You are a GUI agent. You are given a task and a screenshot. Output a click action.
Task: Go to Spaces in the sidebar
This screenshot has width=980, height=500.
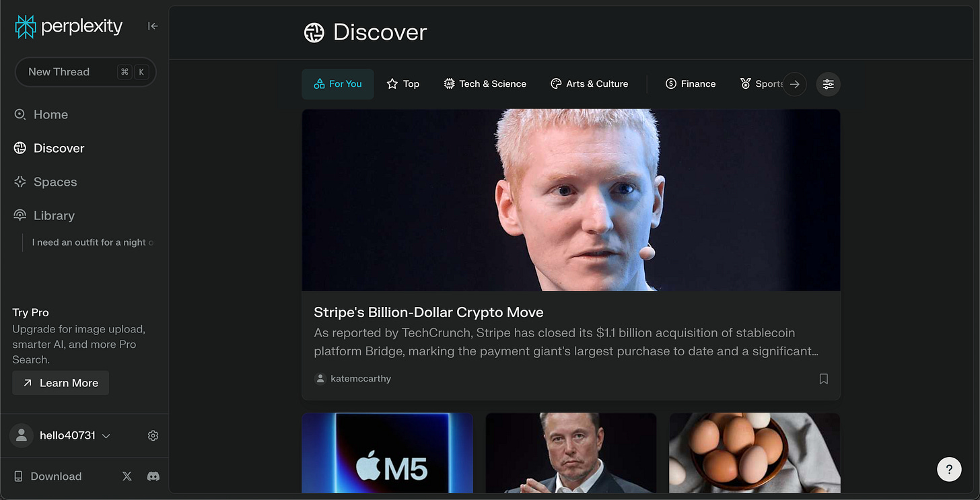[46, 182]
